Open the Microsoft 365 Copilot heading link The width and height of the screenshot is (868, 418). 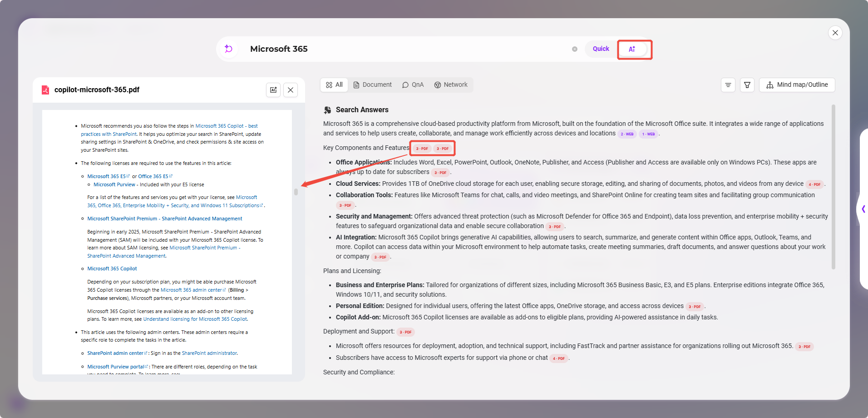[x=112, y=269]
